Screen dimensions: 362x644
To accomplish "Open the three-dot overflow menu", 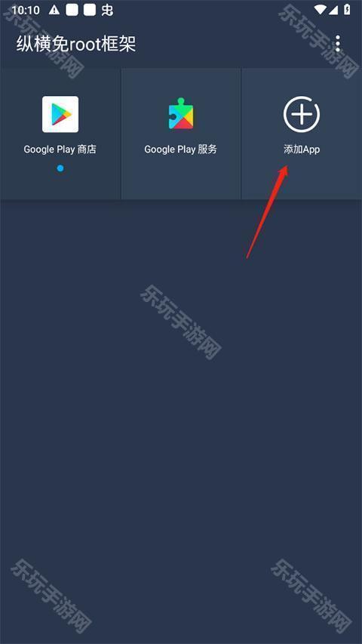I will tap(337, 44).
